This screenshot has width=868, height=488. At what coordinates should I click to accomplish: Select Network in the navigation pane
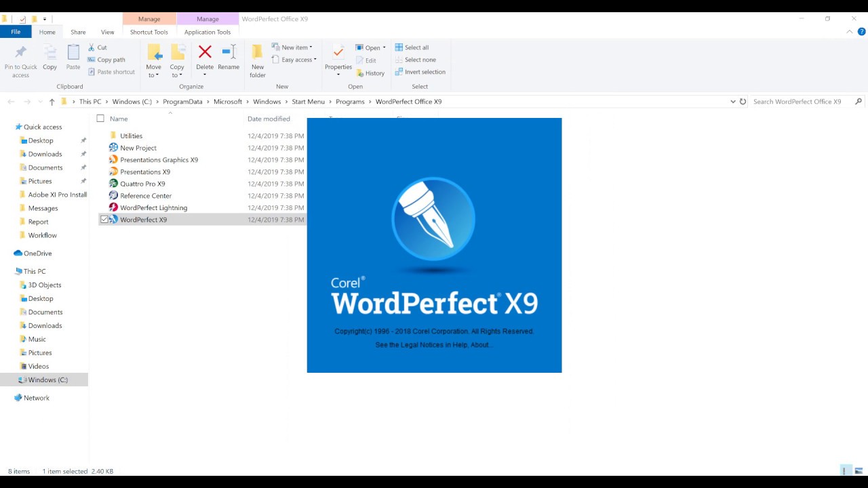(x=32, y=398)
